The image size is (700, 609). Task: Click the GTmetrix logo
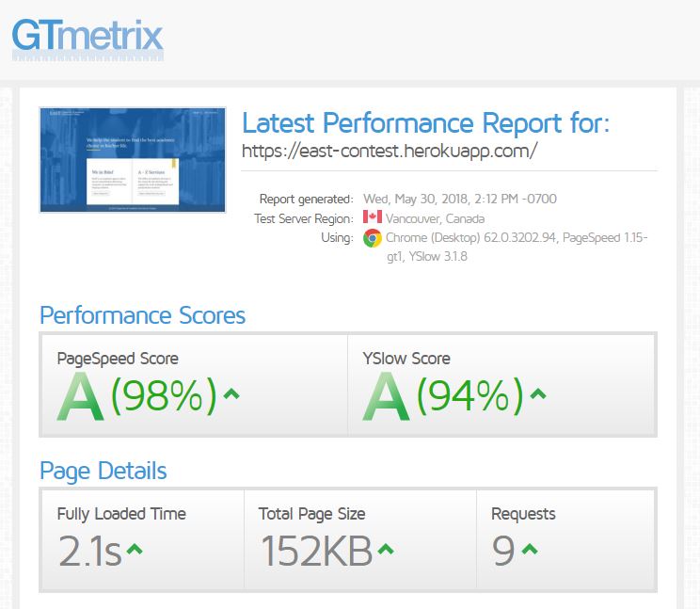[87, 40]
